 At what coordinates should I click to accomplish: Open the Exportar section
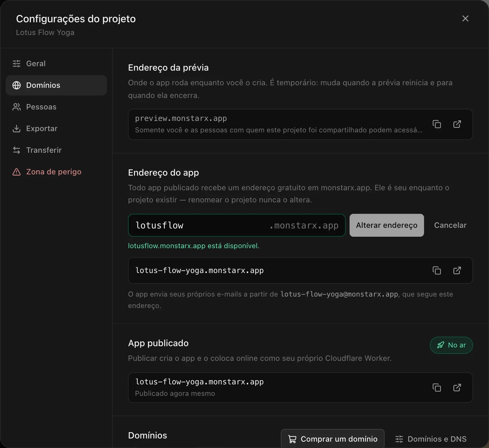(x=56, y=129)
